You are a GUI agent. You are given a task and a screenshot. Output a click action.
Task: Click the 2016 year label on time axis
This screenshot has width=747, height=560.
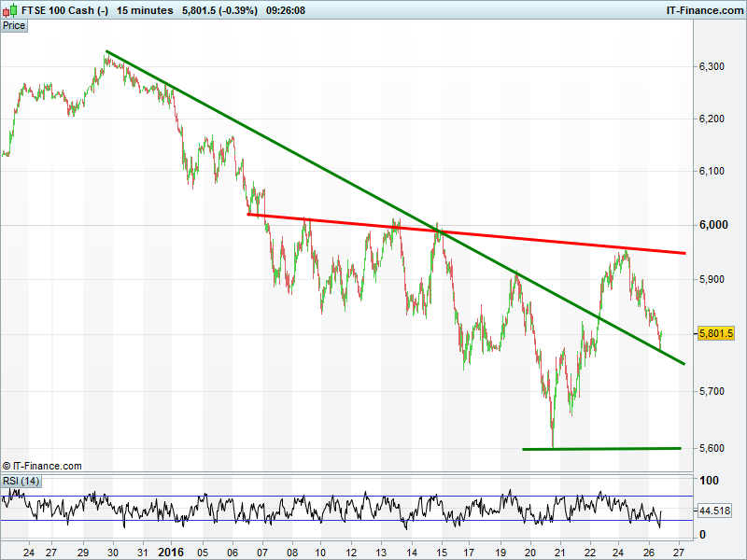(171, 553)
